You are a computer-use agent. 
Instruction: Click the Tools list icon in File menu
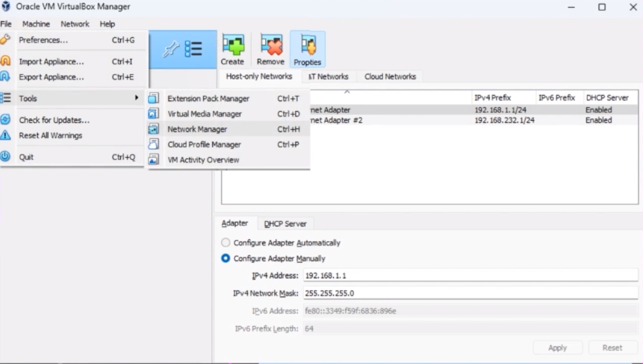coord(5,98)
